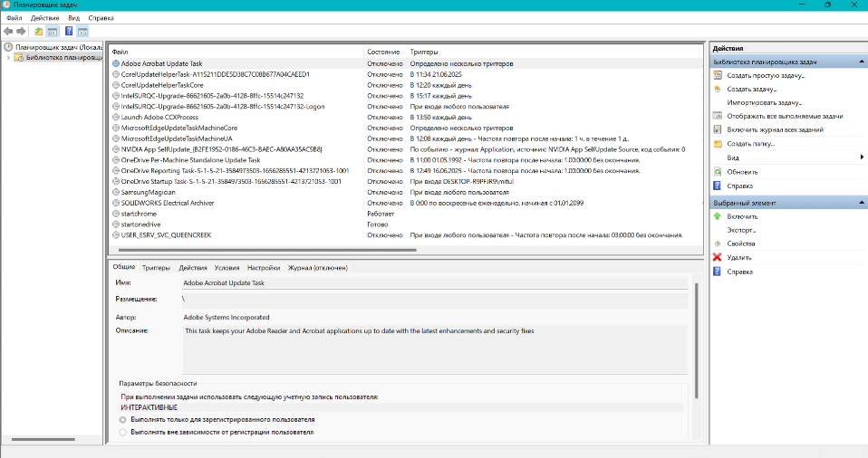The image size is (868, 458).
Task: Click the Forward arrow in the toolbar
Action: (21, 31)
